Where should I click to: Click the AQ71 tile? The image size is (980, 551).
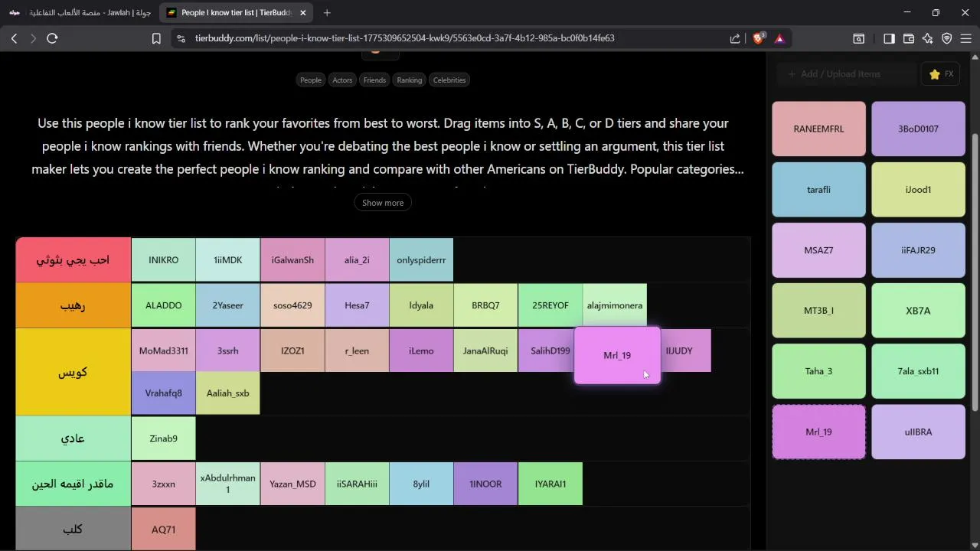click(x=163, y=529)
